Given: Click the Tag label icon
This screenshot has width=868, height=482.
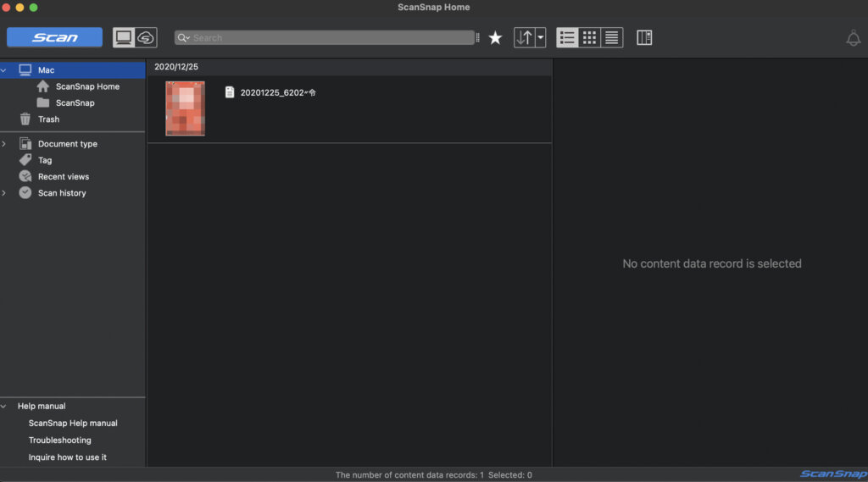Looking at the screenshot, I should point(25,160).
